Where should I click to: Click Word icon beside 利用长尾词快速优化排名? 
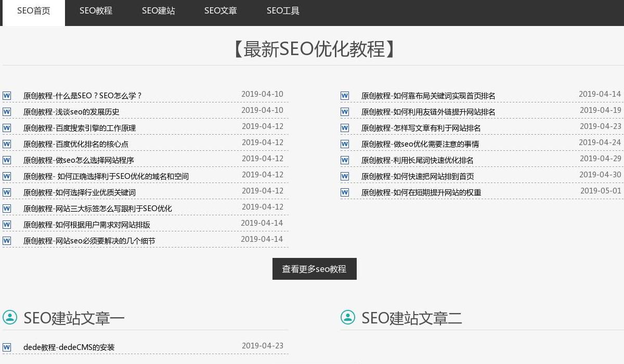click(345, 160)
